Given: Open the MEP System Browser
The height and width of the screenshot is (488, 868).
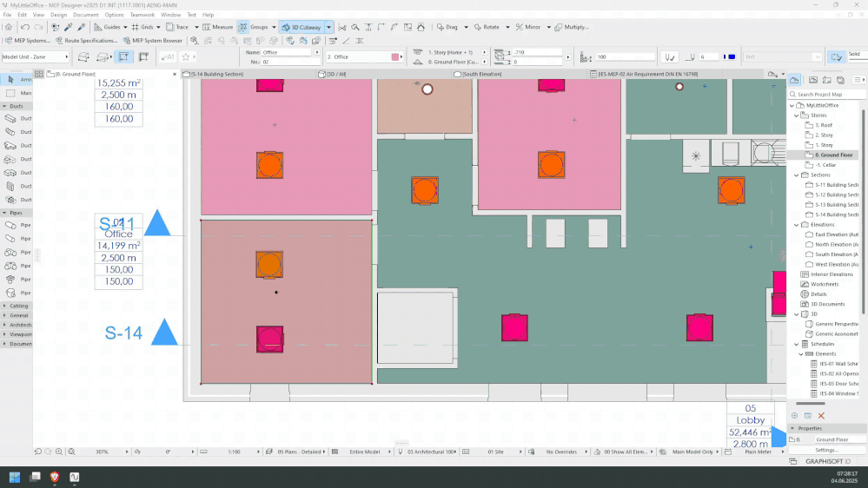Looking at the screenshot, I should pos(153,41).
